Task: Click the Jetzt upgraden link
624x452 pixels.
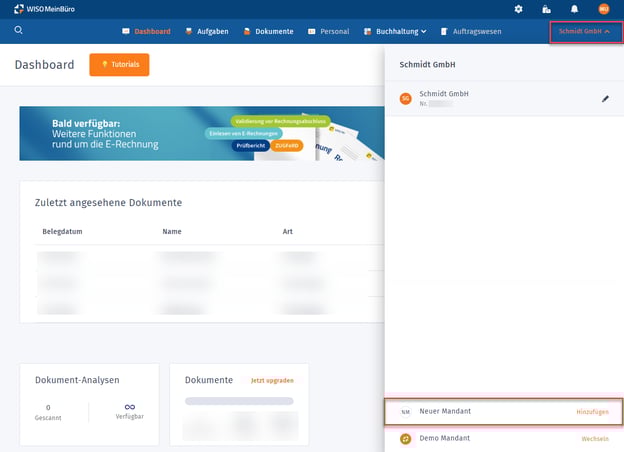Action: tap(272, 380)
